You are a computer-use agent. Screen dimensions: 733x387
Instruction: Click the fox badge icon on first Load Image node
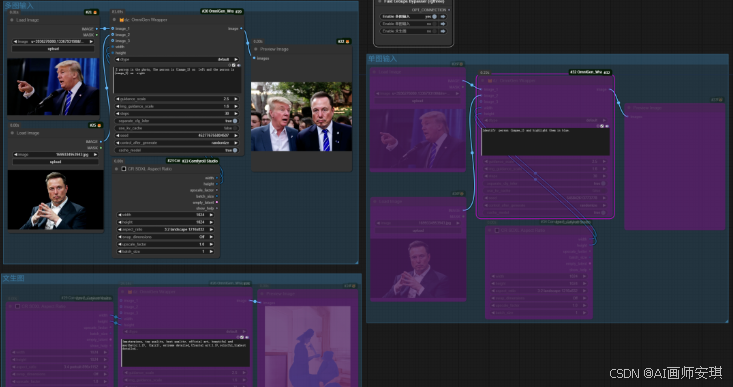pyautogui.click(x=95, y=12)
